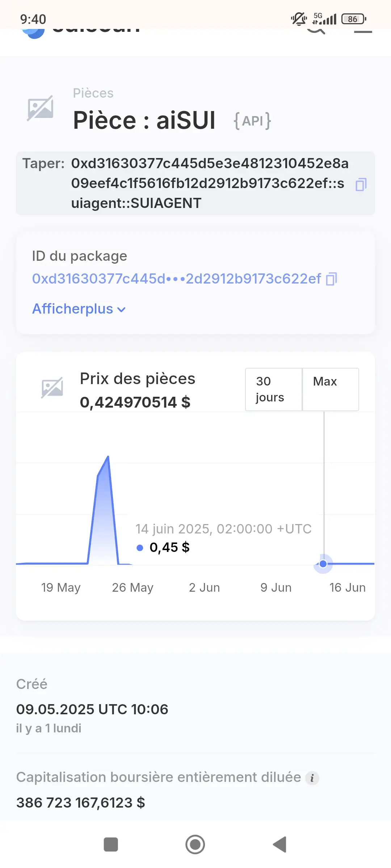Click the chevron next to Afficherplus
This screenshot has width=391, height=868.
pyautogui.click(x=122, y=310)
